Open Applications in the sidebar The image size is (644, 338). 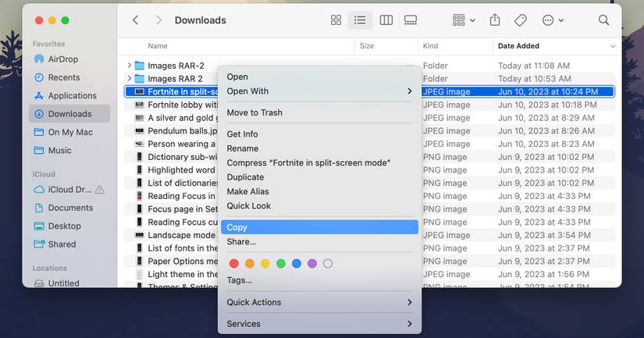pos(72,95)
